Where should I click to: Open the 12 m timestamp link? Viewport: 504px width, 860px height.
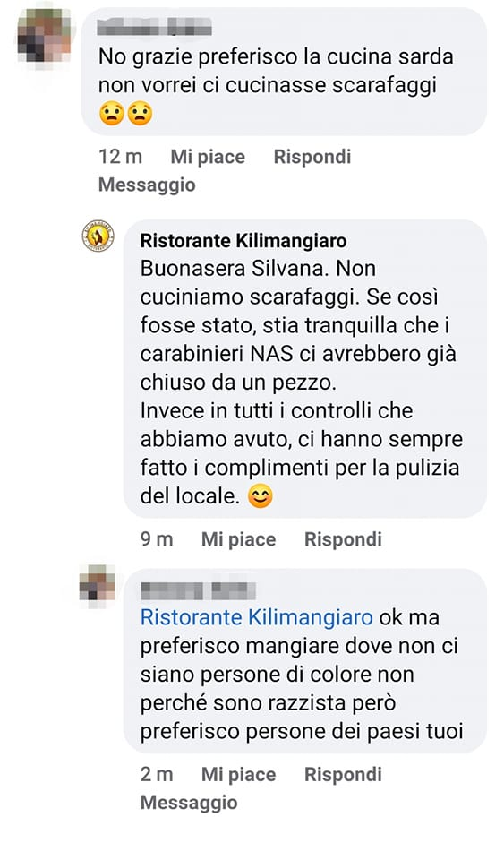pos(120,157)
